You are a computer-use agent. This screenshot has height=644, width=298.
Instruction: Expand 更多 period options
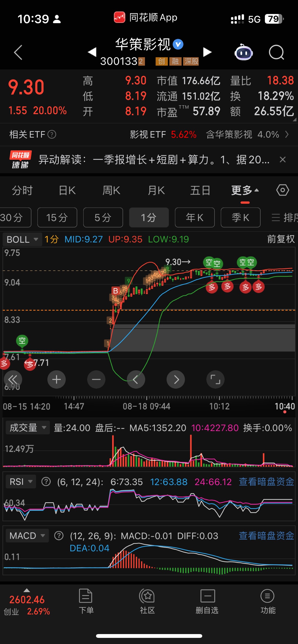click(x=245, y=190)
